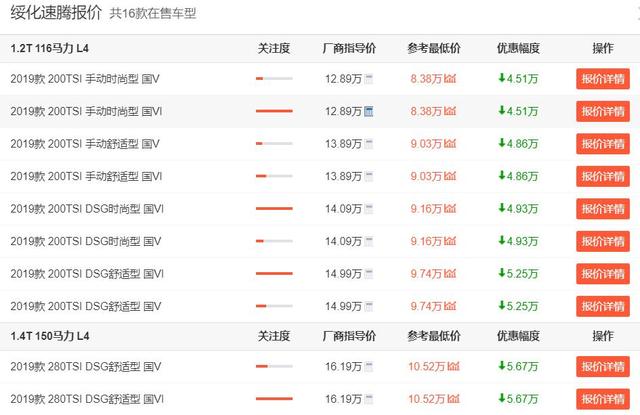Click 报价详情 for 280TSI DSG舒适型 国VI
The height and width of the screenshot is (415, 640).
click(x=603, y=399)
